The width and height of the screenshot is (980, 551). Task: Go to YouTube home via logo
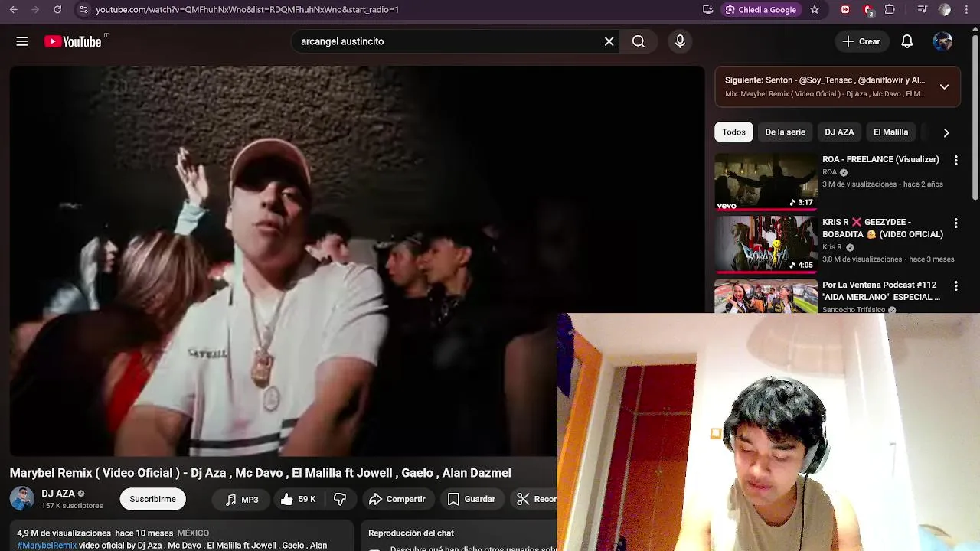73,41
